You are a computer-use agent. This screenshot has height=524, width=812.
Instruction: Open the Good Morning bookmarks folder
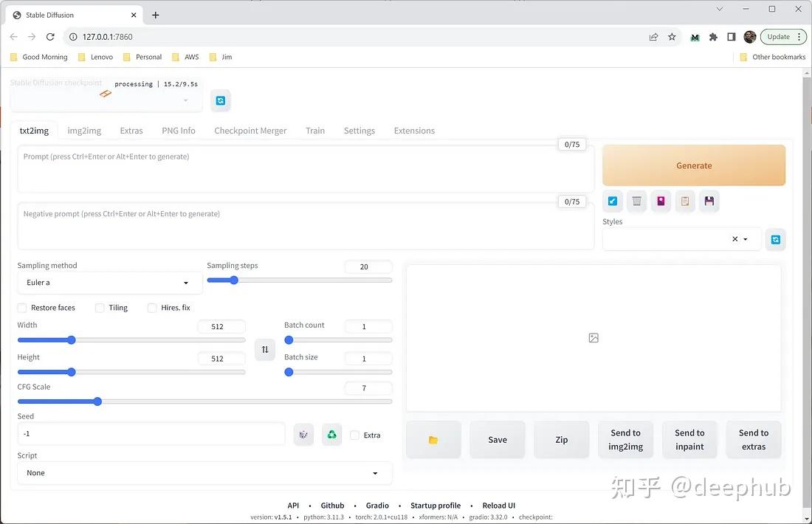(39, 57)
